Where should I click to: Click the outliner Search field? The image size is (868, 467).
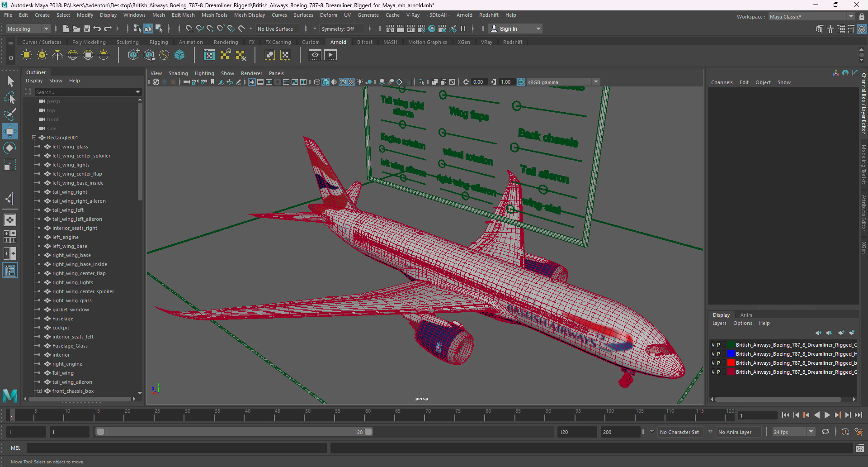point(85,92)
